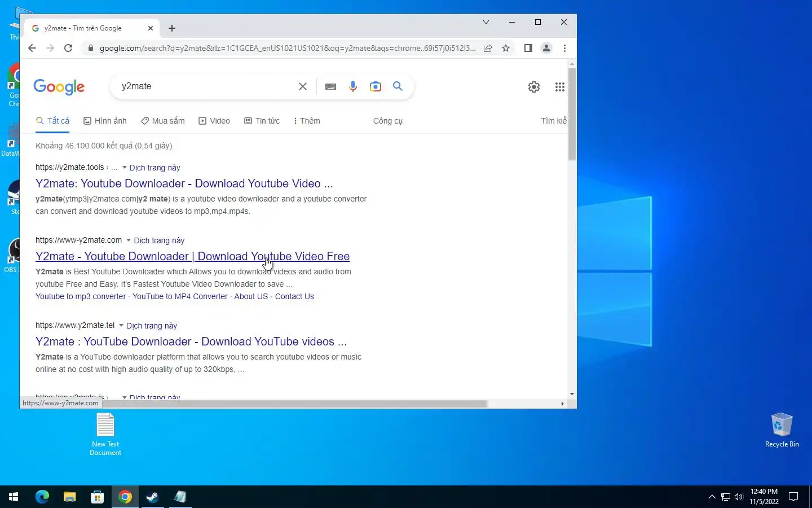Viewport: 812px width, 508px height.
Task: Search by image with the camera icon
Action: point(376,86)
